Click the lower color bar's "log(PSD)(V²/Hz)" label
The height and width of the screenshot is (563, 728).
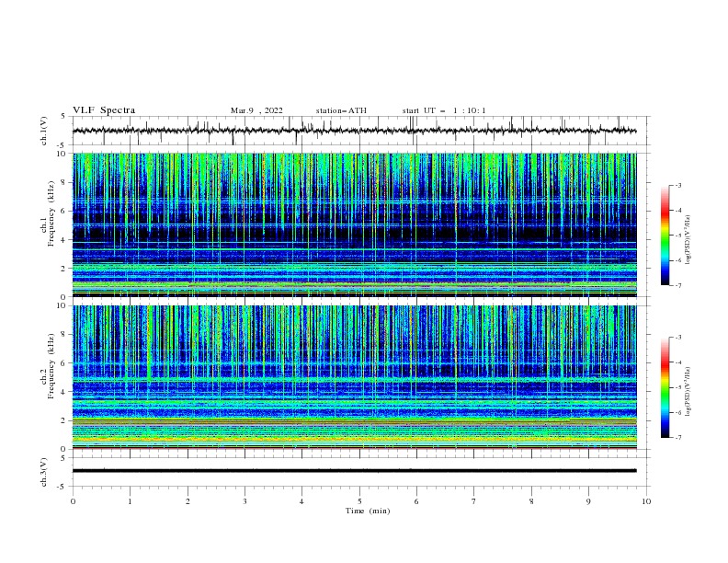[688, 392]
